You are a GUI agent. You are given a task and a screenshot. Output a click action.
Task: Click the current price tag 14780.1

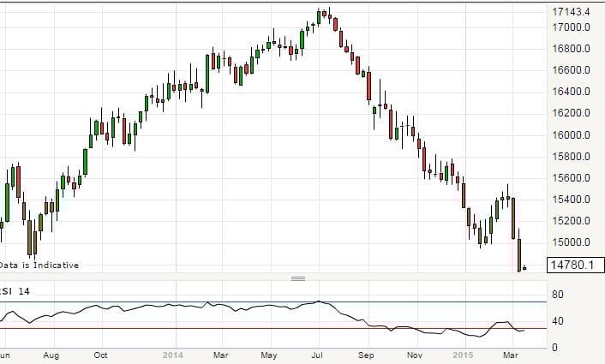[x=578, y=266]
